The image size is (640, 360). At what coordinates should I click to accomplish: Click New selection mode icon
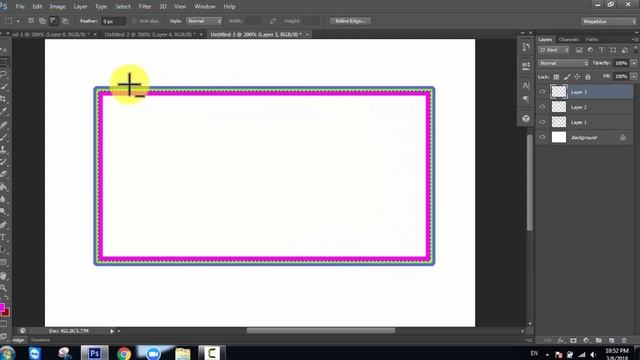[31, 21]
